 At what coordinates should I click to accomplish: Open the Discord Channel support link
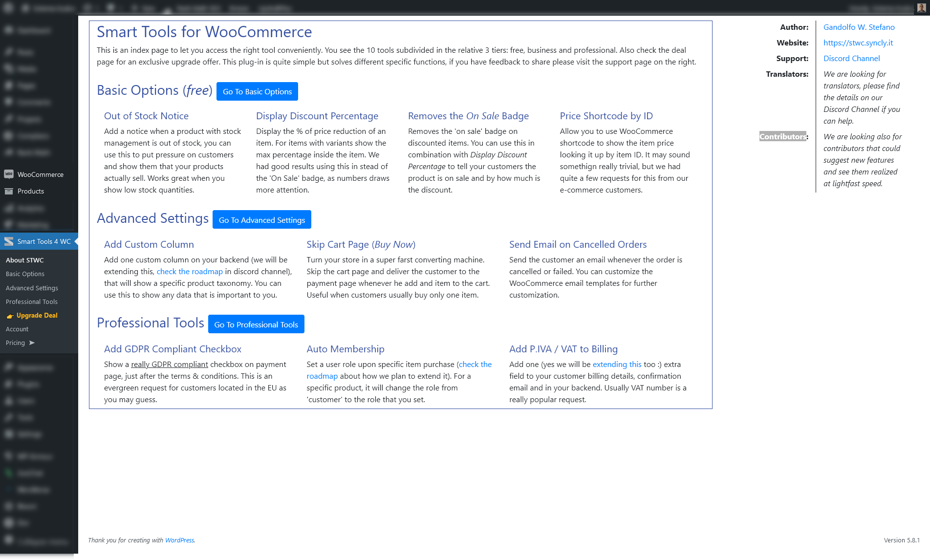click(x=852, y=59)
